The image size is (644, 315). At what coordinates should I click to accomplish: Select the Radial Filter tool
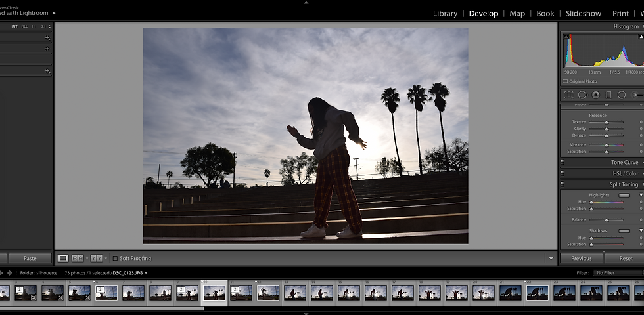click(x=622, y=94)
